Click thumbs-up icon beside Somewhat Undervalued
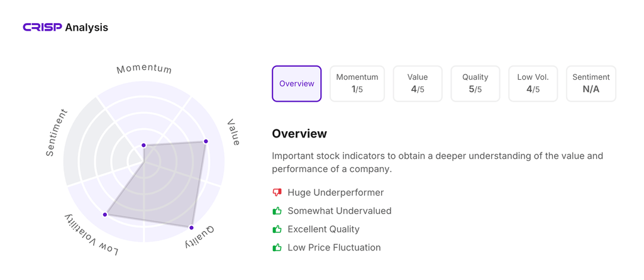The height and width of the screenshot is (280, 644). 277,211
